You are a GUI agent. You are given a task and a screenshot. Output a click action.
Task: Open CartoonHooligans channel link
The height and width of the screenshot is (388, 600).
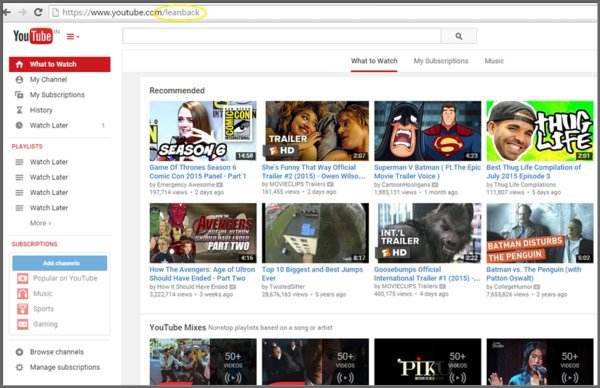click(x=406, y=185)
